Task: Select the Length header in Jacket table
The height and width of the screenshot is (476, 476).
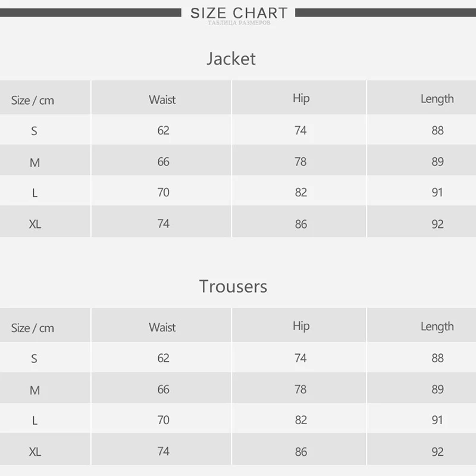Action: tap(437, 99)
